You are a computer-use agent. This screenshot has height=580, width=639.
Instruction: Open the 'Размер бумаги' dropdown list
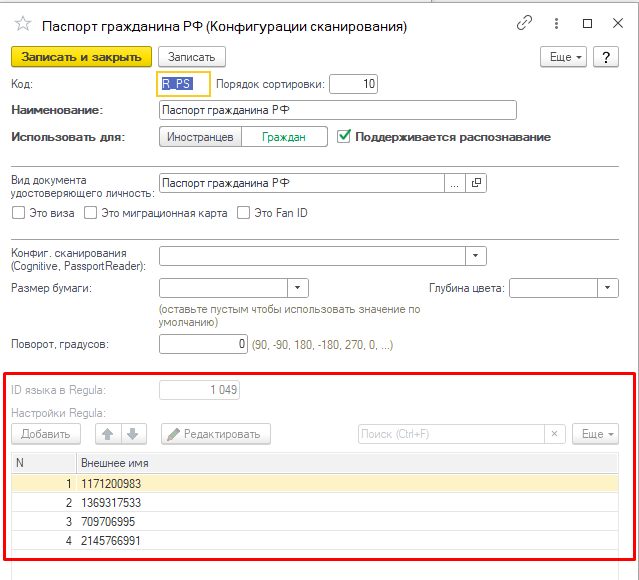pos(298,288)
